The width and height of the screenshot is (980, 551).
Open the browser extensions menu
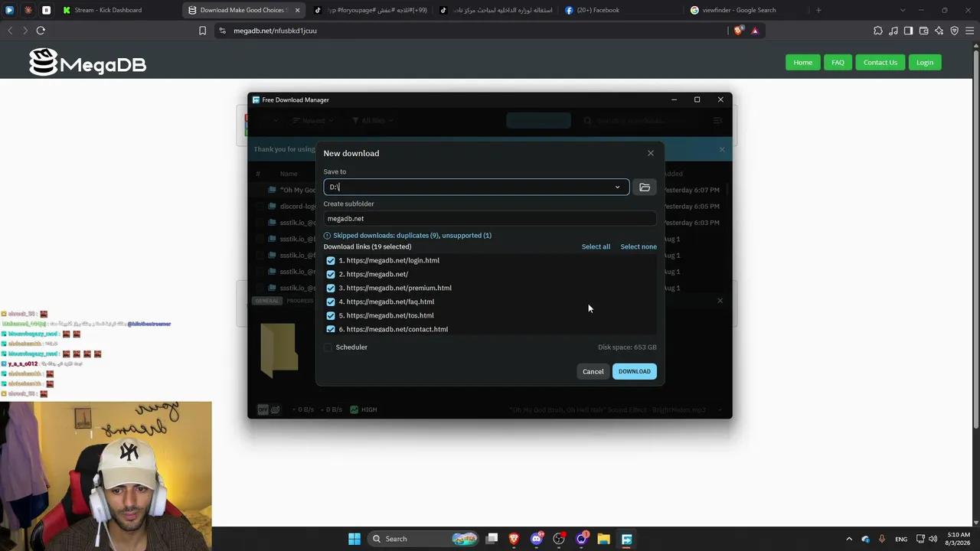878,31
